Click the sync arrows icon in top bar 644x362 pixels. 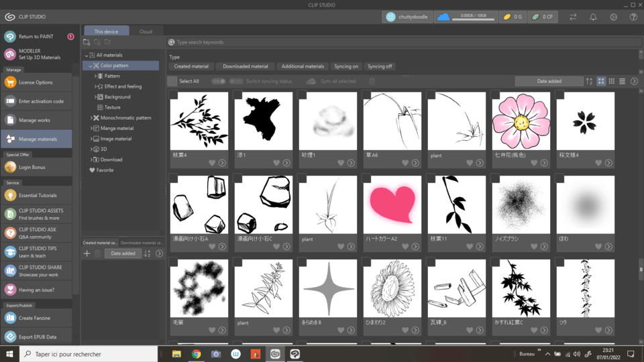[x=573, y=17]
